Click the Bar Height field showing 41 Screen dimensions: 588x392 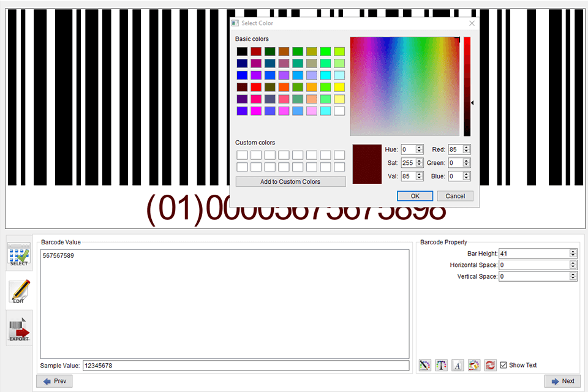[534, 254]
